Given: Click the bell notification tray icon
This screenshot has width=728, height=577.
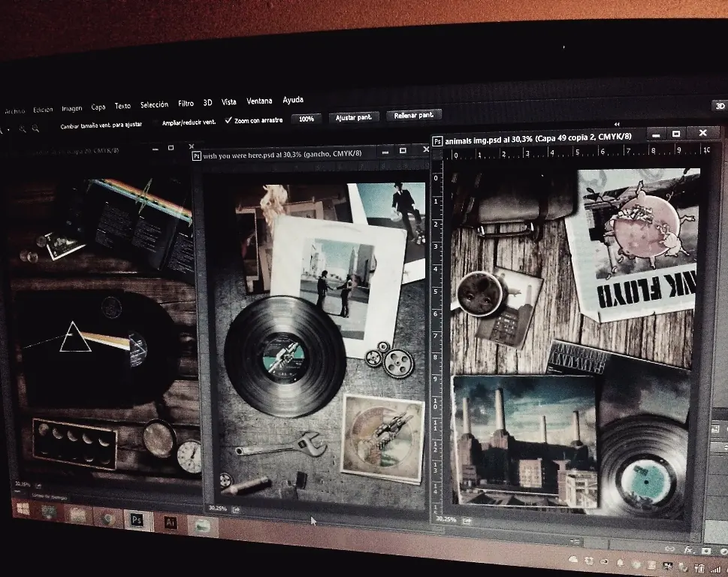Looking at the screenshot, I should click(620, 563).
